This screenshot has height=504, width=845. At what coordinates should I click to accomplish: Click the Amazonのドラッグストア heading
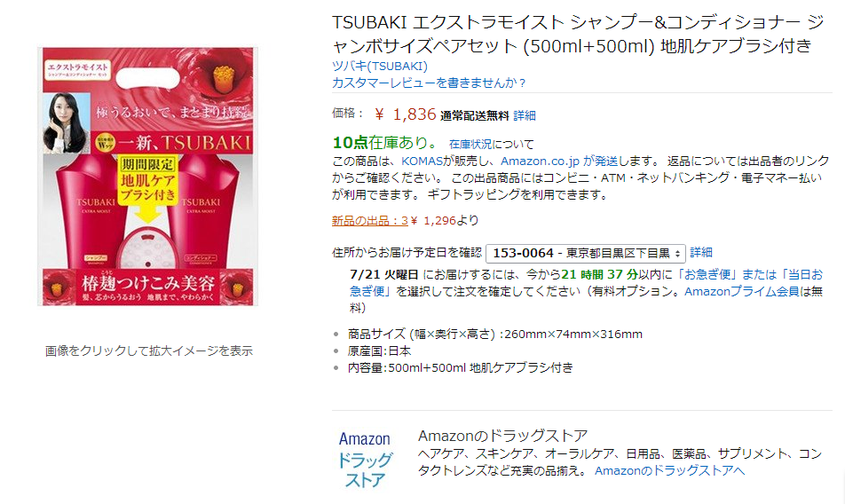[x=502, y=435]
